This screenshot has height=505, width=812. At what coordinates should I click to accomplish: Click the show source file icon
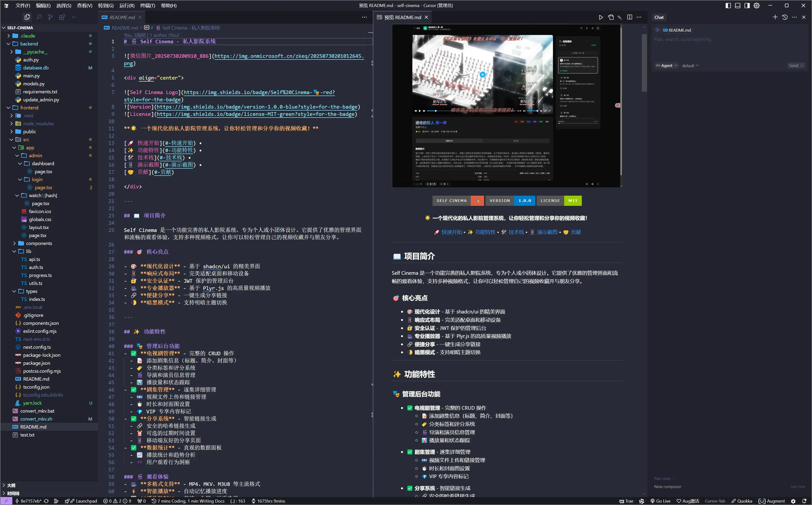(611, 17)
